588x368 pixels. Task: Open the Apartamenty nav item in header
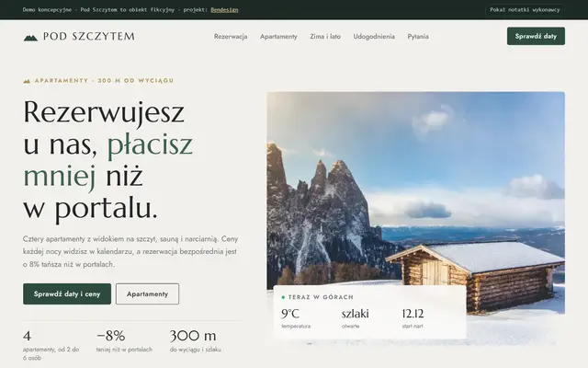click(278, 37)
